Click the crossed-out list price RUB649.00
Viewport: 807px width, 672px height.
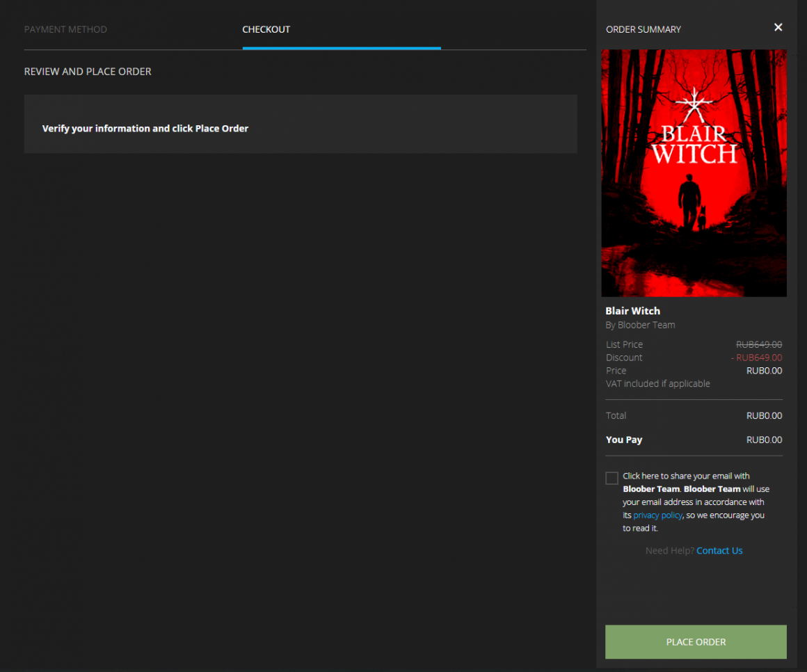click(x=758, y=344)
